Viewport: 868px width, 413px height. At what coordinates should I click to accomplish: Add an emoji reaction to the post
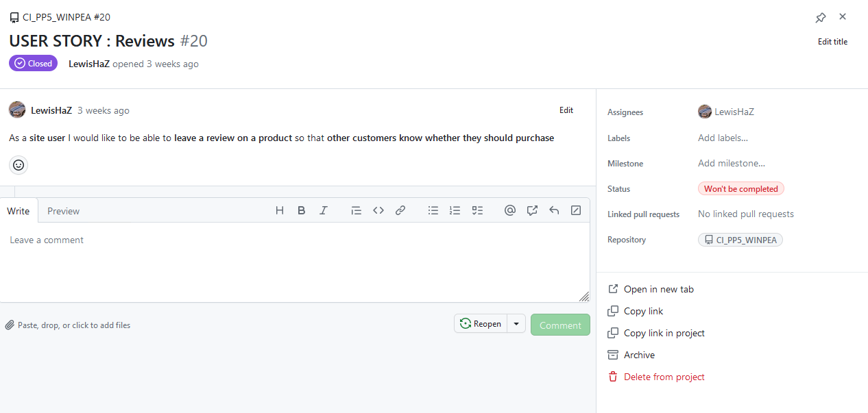pos(19,165)
